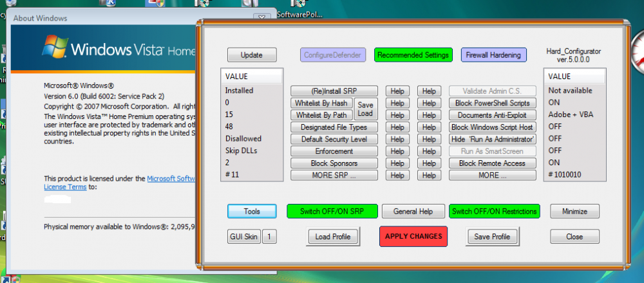Viewport: 644px width, 283px height.
Task: Expand the MORE SRP ... options
Action: [x=332, y=176]
